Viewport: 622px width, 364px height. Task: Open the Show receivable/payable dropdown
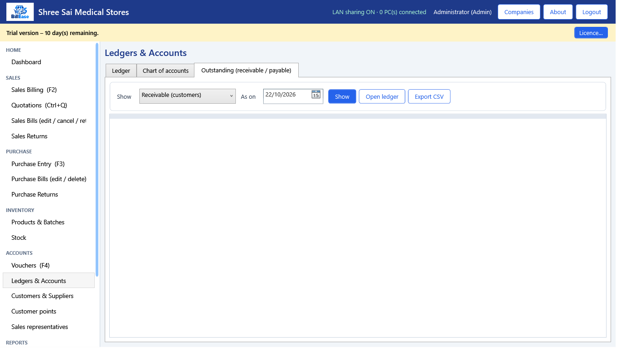coord(188,96)
